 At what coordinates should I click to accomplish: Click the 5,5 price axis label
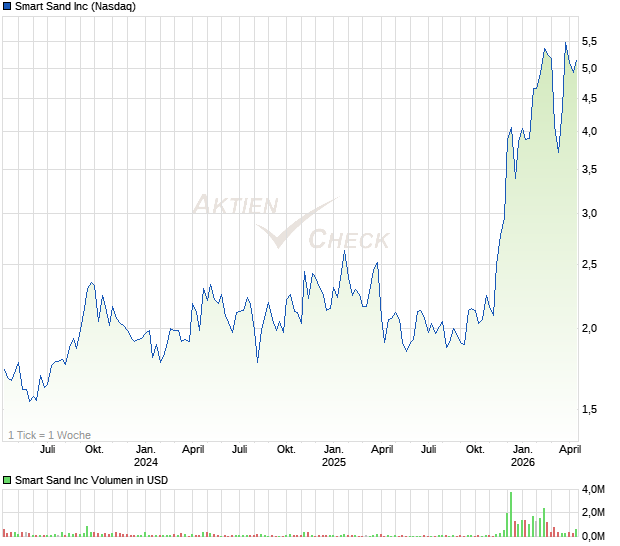click(x=589, y=41)
